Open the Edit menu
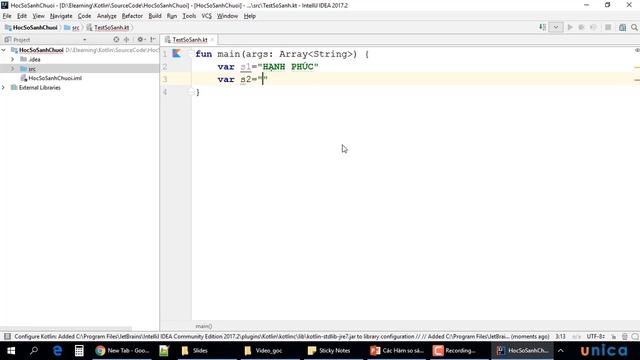The width and height of the screenshot is (640, 360). (22, 16)
